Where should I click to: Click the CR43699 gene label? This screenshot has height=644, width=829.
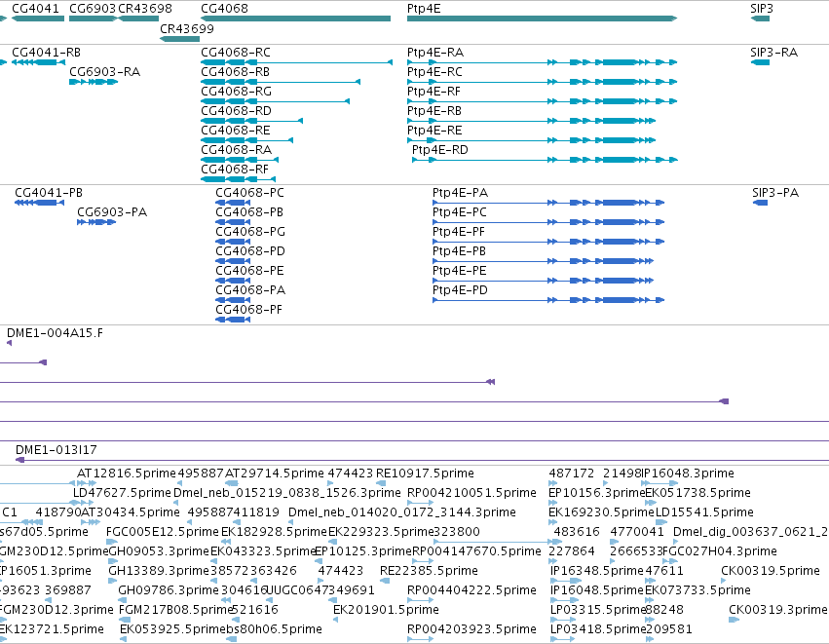(x=187, y=28)
